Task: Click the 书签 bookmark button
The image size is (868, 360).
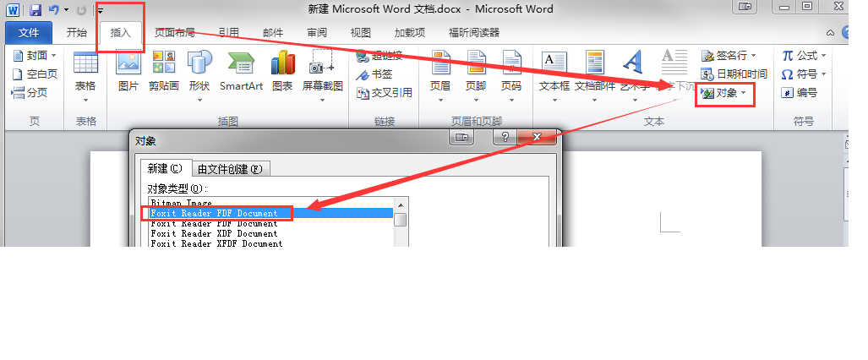Action: (x=374, y=74)
